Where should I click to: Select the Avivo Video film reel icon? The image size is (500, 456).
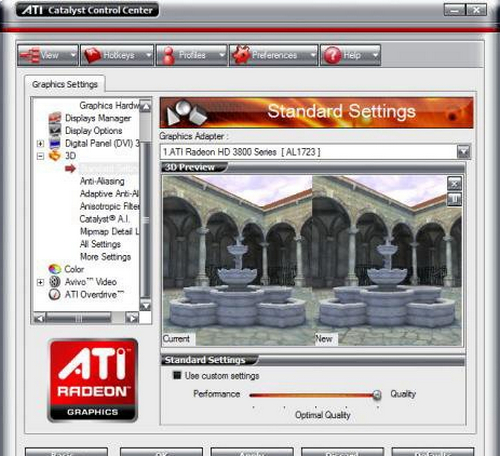(55, 282)
